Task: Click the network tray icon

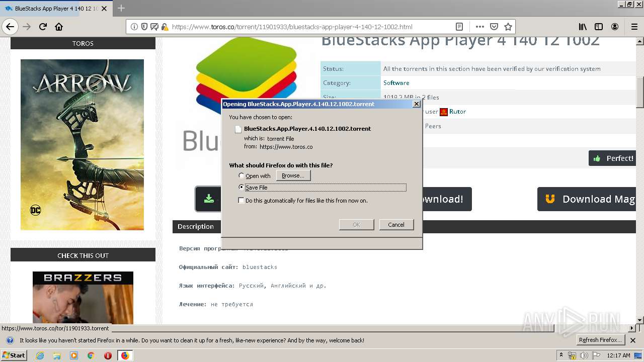Action: click(x=572, y=355)
